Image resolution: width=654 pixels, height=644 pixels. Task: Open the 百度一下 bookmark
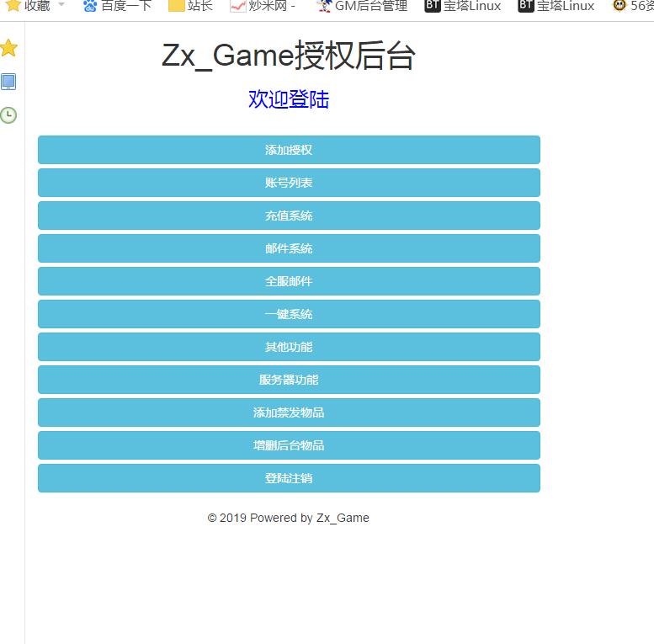coord(117,6)
